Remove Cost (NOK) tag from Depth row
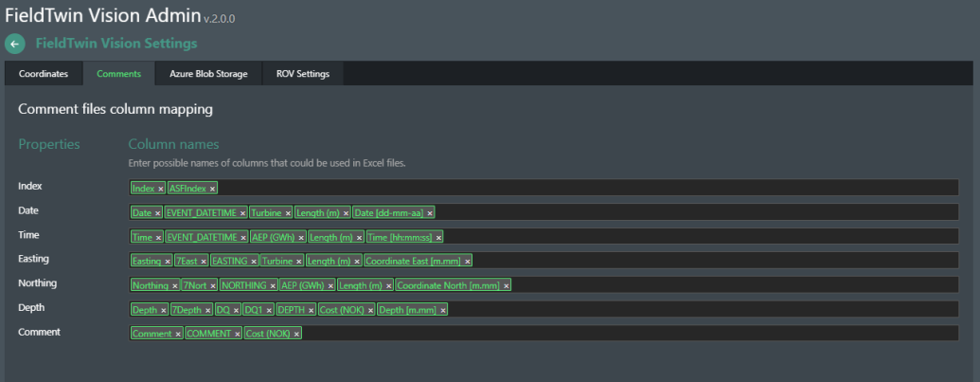 click(x=370, y=310)
